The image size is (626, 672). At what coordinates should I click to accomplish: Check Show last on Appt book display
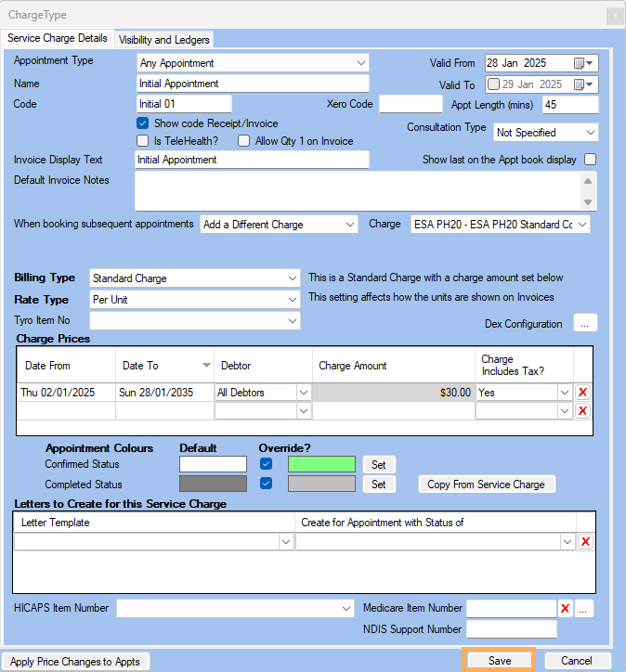(x=591, y=160)
